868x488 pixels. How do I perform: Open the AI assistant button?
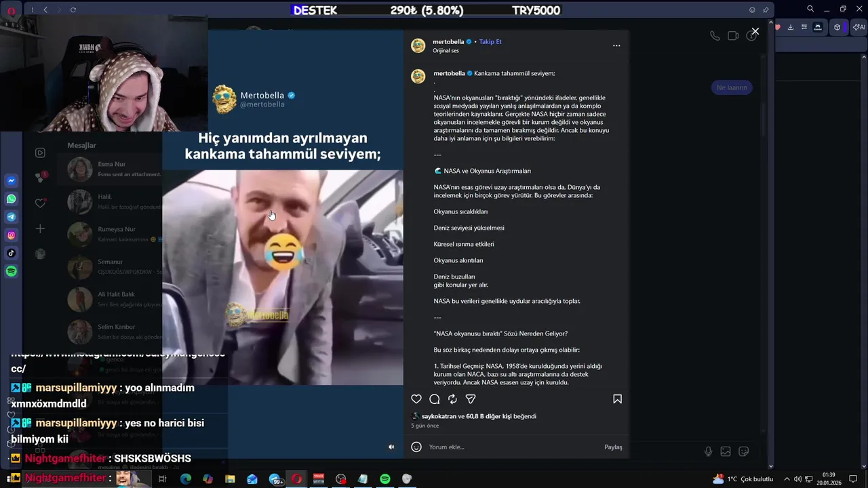pos(858,27)
